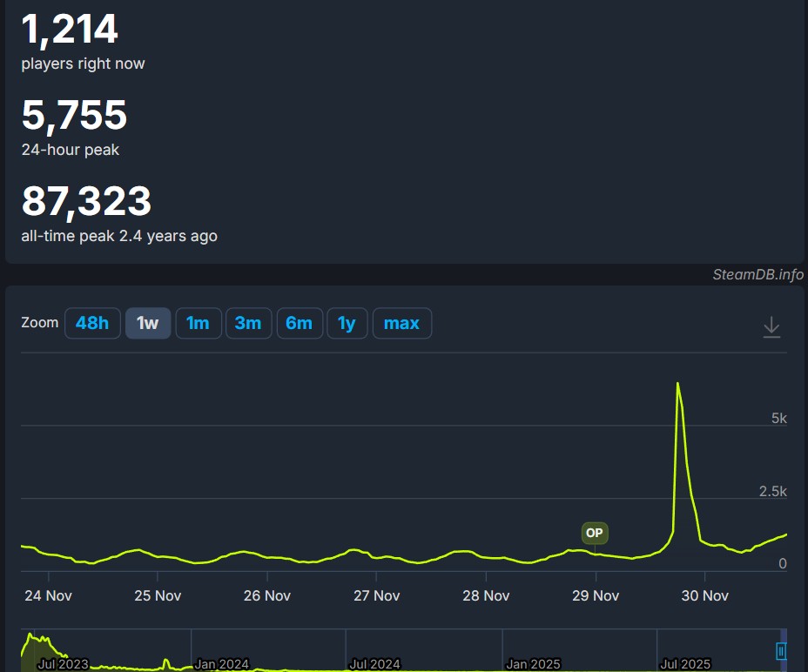Select the 1w zoom option

point(148,323)
